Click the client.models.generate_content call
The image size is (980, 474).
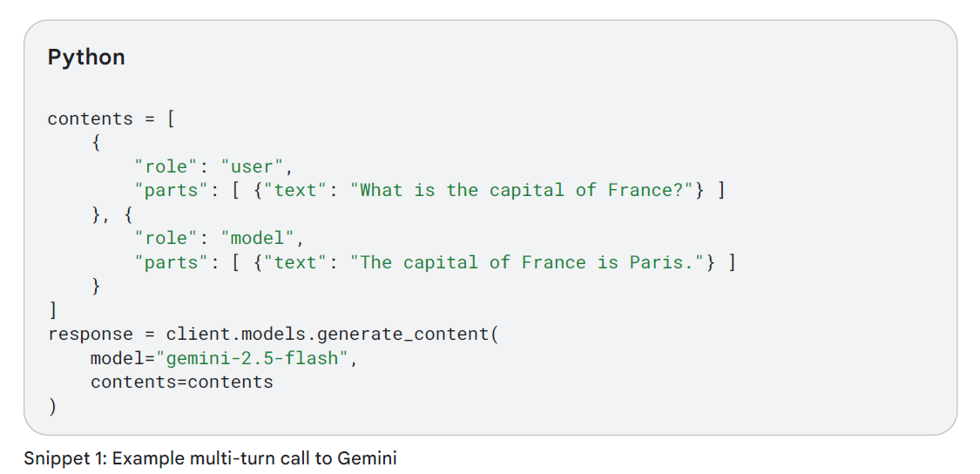[328, 335]
